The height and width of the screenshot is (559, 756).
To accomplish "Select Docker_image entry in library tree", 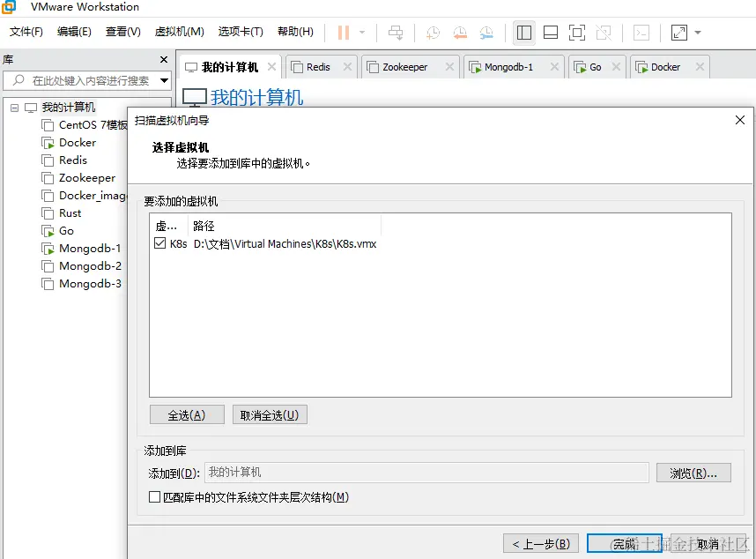I will coord(85,196).
